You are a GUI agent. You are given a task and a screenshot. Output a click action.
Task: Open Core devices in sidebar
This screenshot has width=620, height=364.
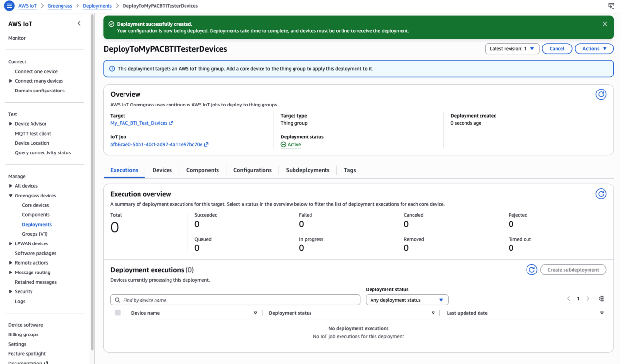(35, 205)
